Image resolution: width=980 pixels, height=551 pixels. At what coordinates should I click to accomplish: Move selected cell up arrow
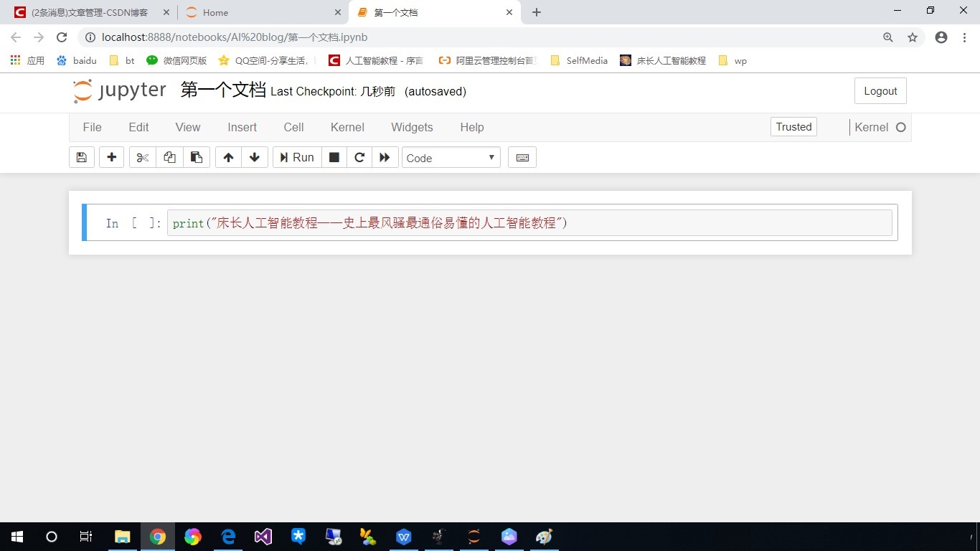click(x=228, y=157)
